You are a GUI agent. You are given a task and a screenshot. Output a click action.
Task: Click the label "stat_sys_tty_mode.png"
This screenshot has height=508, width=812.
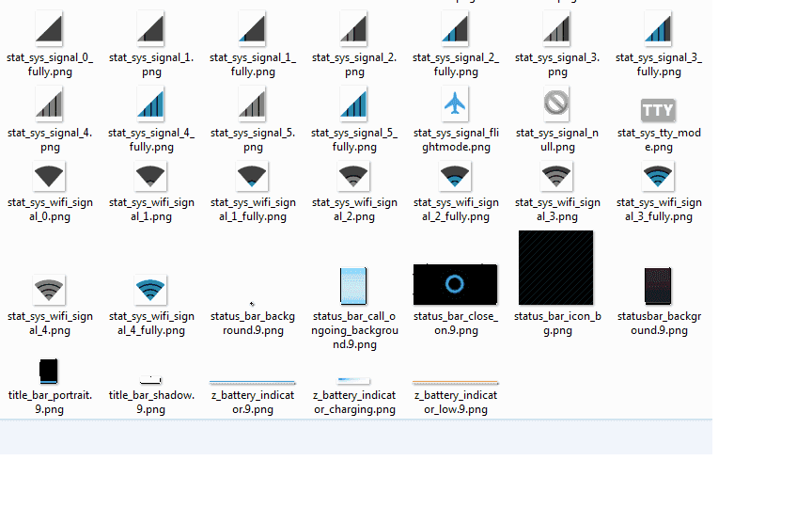[659, 140]
